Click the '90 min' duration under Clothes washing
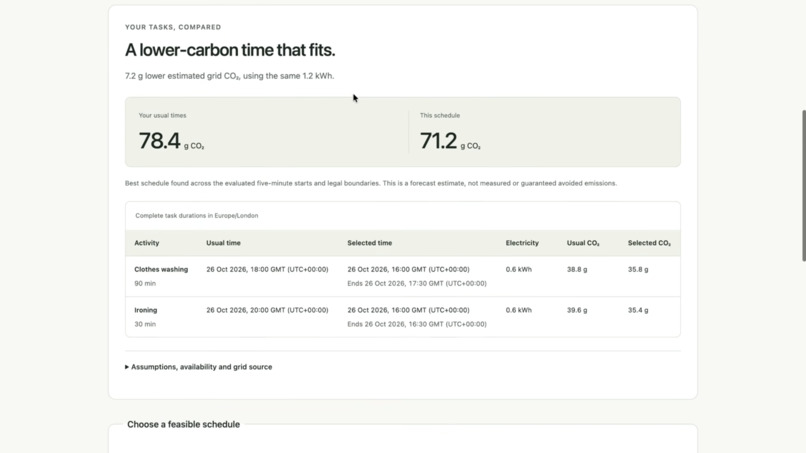The height and width of the screenshot is (453, 806). [145, 283]
